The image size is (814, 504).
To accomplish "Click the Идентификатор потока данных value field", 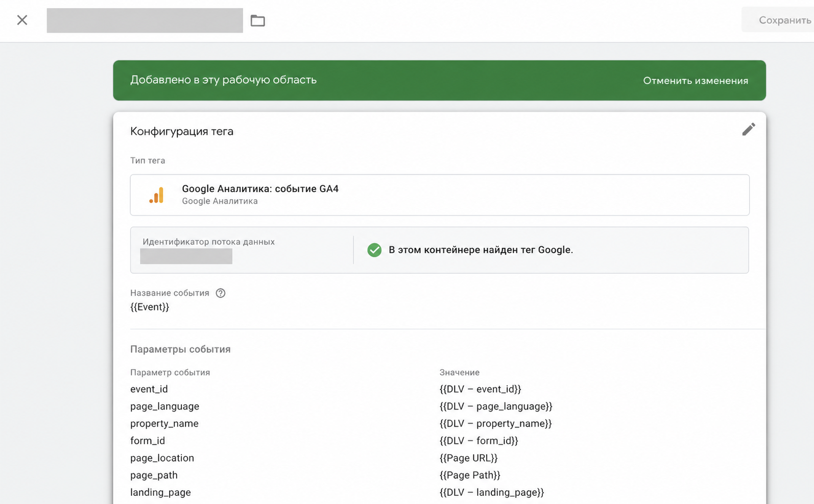I will coord(186,256).
